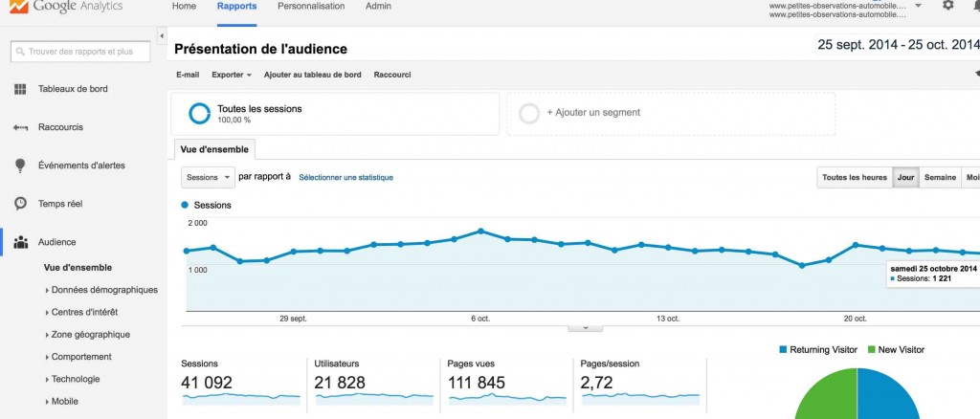The image size is (980, 419).
Task: Collapse the sidebar with the arrow handle
Action: coord(161,36)
